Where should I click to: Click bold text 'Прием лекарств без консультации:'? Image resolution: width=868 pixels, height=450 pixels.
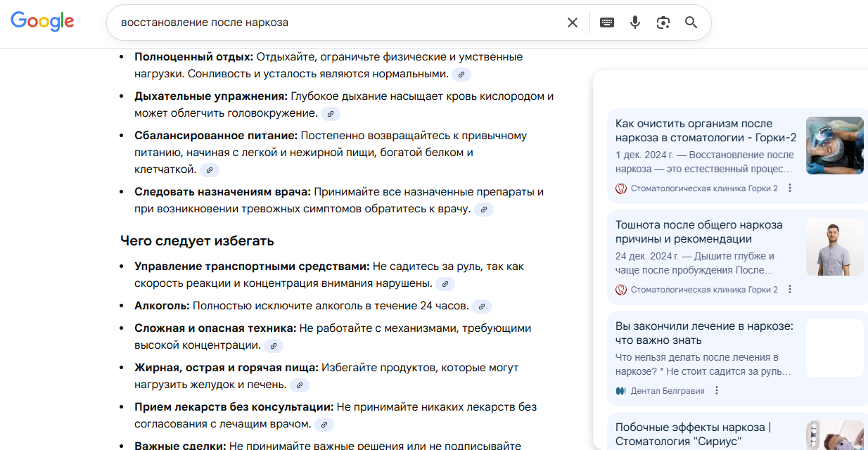pos(234,407)
